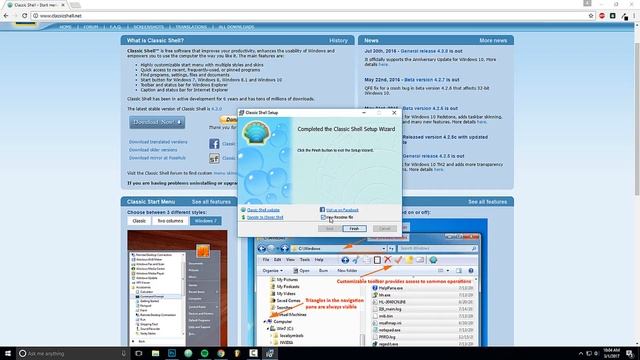This screenshot has width=640, height=360.
Task: Toggle the View Readme file checkbox
Action: click(x=323, y=218)
